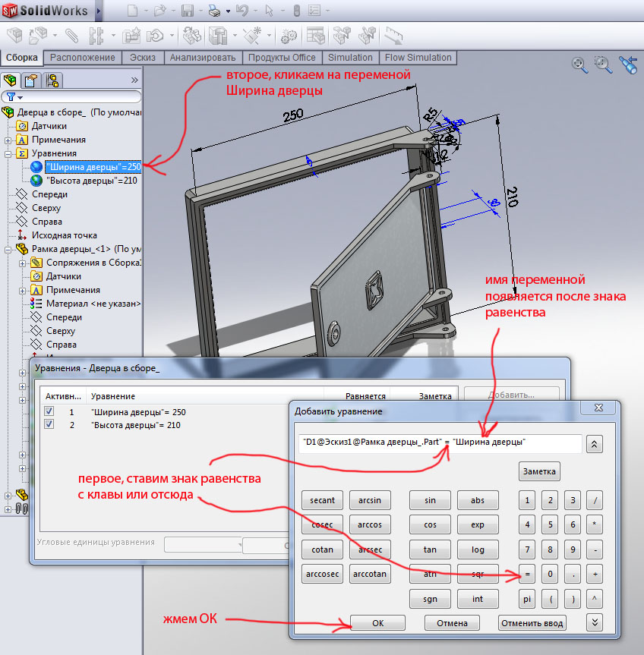This screenshot has height=655, width=644.
Task: Open the ConfigurationManager tab icon
Action: click(x=51, y=80)
